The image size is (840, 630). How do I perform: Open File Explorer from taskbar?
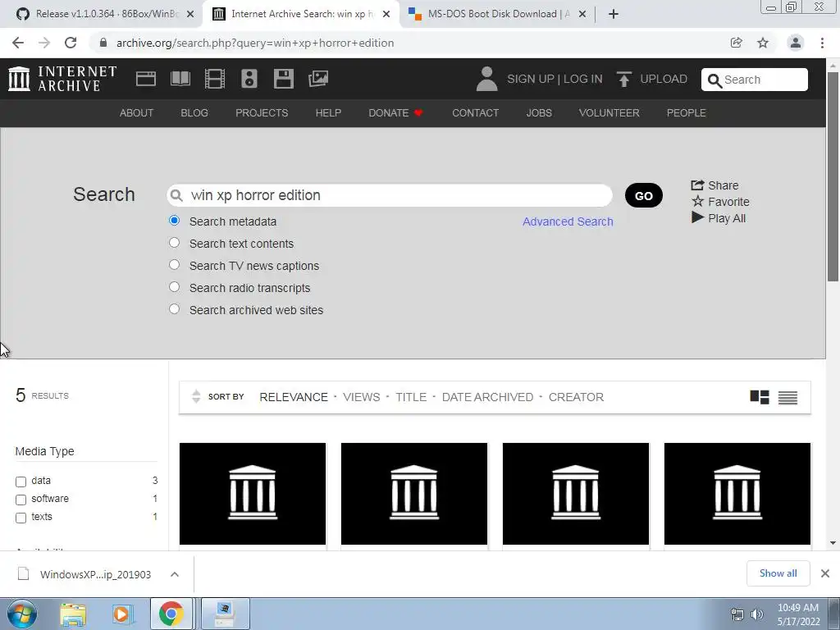coord(73,614)
